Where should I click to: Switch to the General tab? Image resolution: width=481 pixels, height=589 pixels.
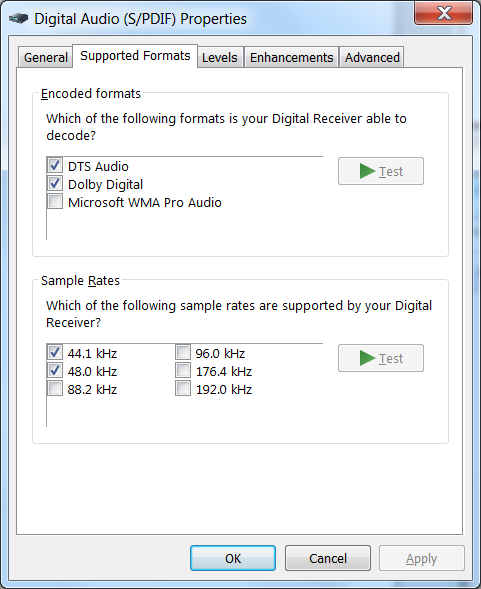[x=45, y=57]
